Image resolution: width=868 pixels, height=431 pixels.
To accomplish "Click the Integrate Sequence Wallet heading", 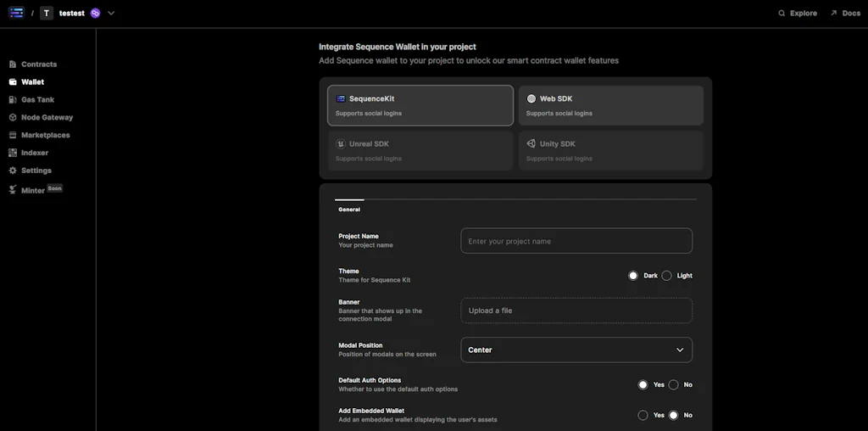I will [398, 48].
